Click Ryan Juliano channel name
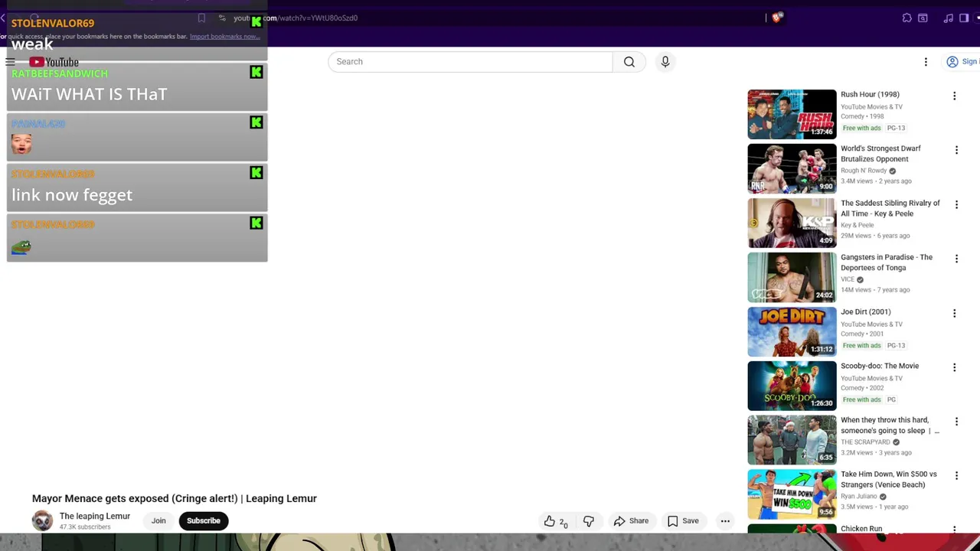The width and height of the screenshot is (980, 551). point(859,497)
